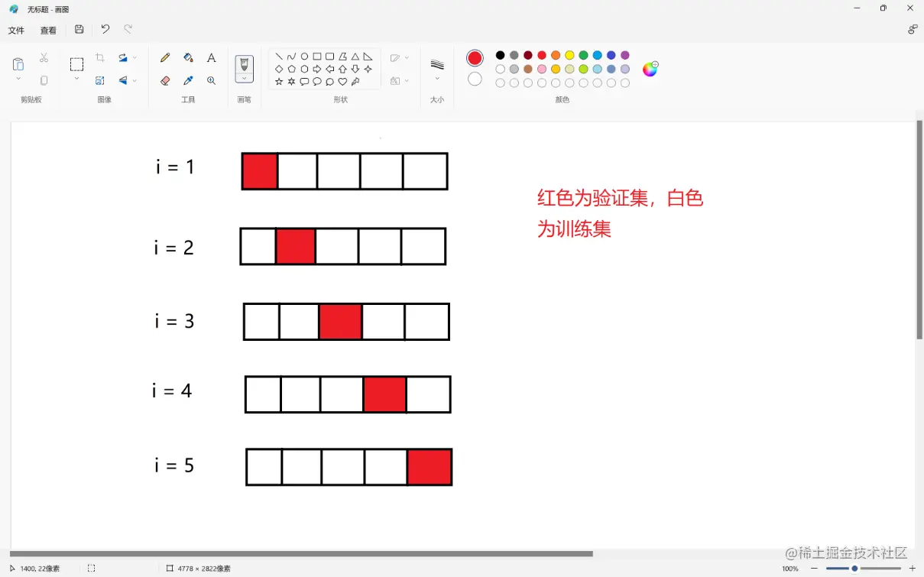924x577 pixels.
Task: Pick the black palette swatch
Action: click(500, 55)
